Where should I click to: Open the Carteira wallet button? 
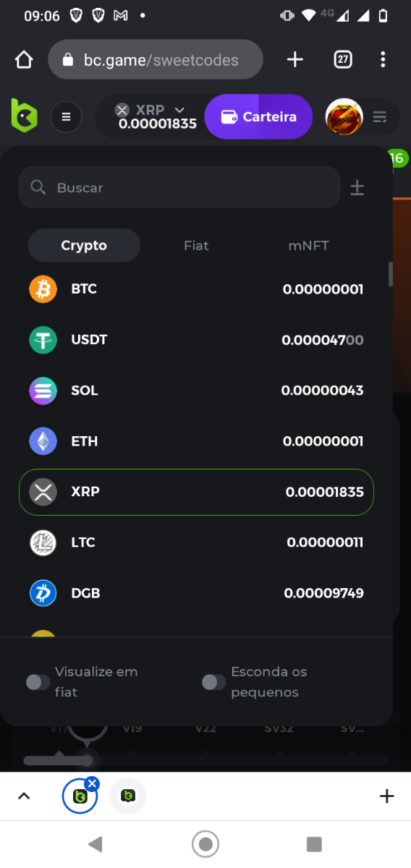coord(258,116)
